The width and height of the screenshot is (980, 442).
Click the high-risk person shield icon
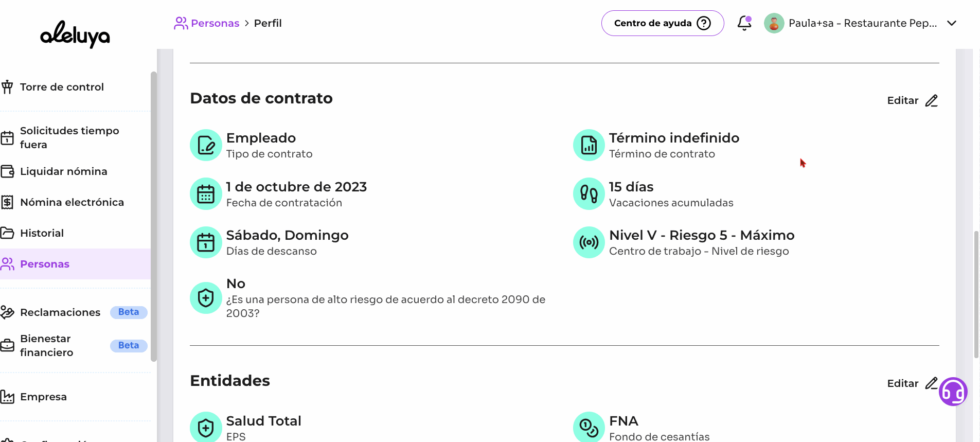206,298
